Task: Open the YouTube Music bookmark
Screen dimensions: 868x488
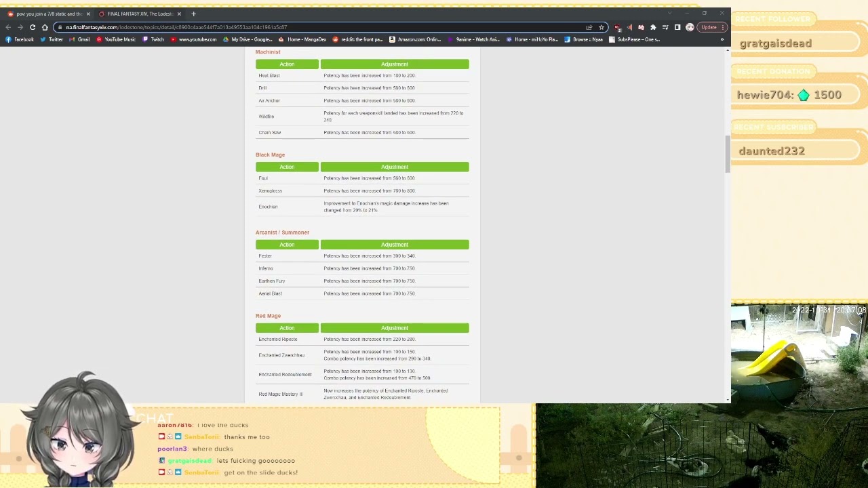Action: 116,39
